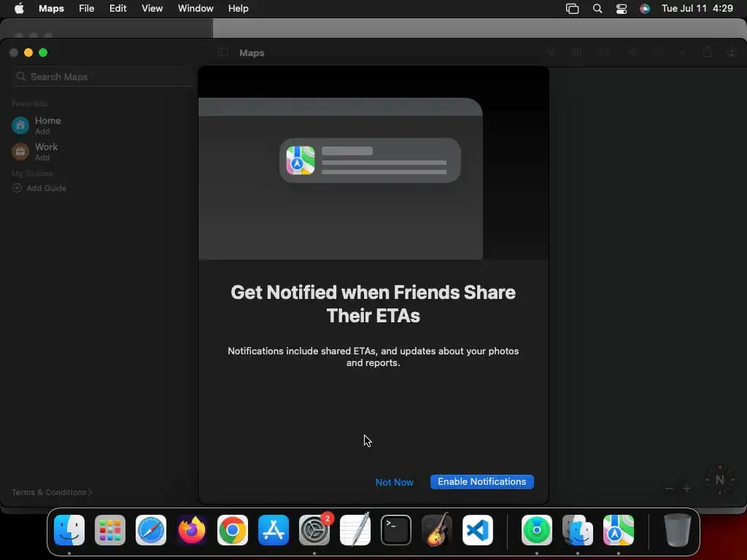Toggle the 3D view toolbar button
This screenshot has width=747, height=560.
tap(603, 52)
